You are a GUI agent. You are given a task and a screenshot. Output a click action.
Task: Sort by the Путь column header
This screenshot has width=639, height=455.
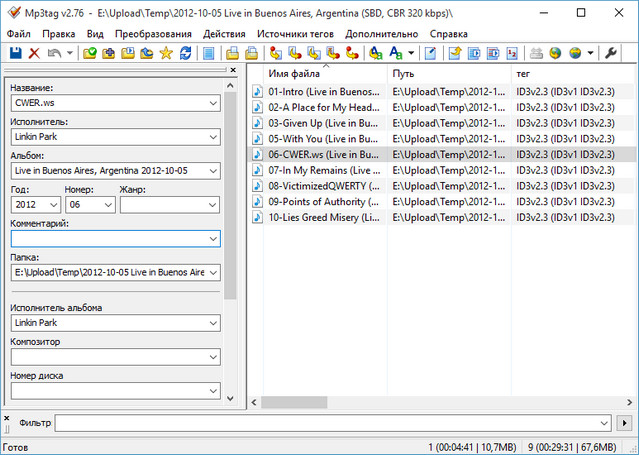[450, 73]
